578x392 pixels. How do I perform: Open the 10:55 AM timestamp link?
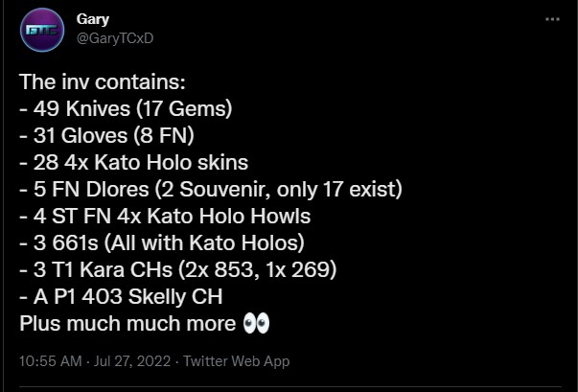coord(49,361)
